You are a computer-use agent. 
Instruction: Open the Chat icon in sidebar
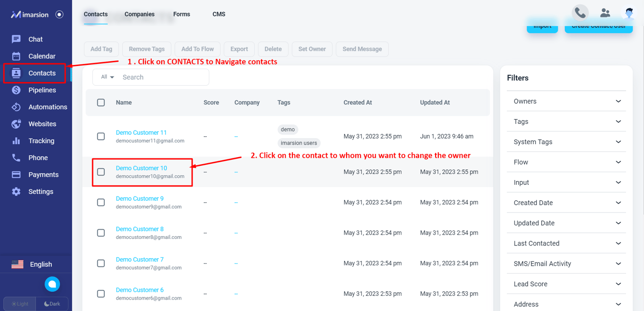click(16, 39)
